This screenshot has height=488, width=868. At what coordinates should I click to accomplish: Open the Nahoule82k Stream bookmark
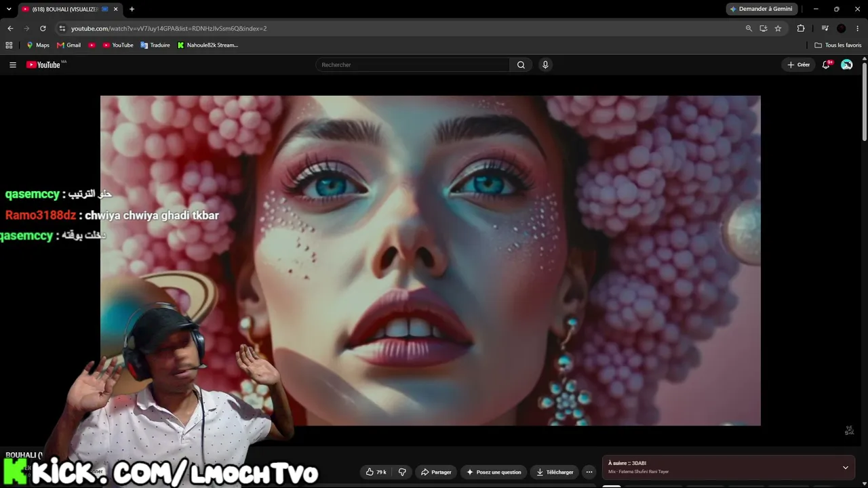208,45
